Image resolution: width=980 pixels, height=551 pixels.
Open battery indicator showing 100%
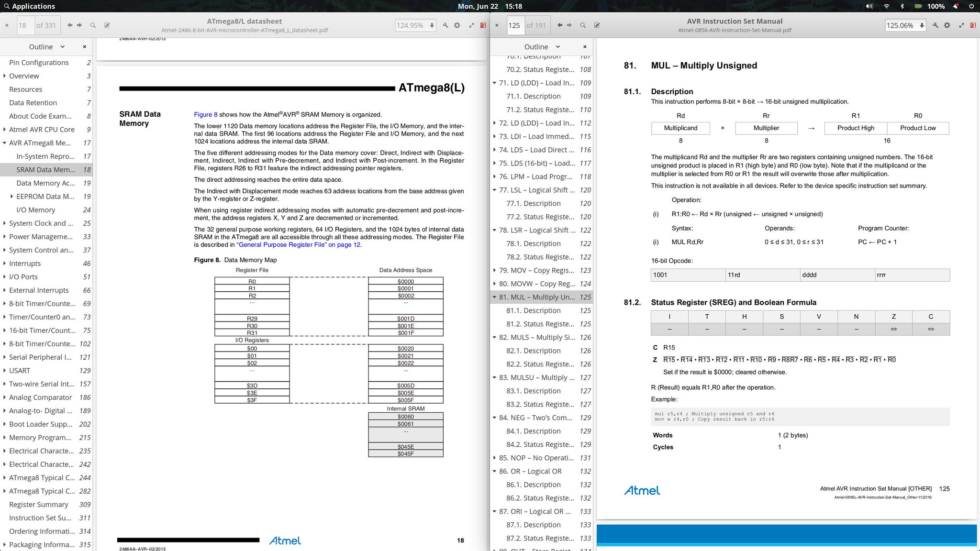(929, 6)
